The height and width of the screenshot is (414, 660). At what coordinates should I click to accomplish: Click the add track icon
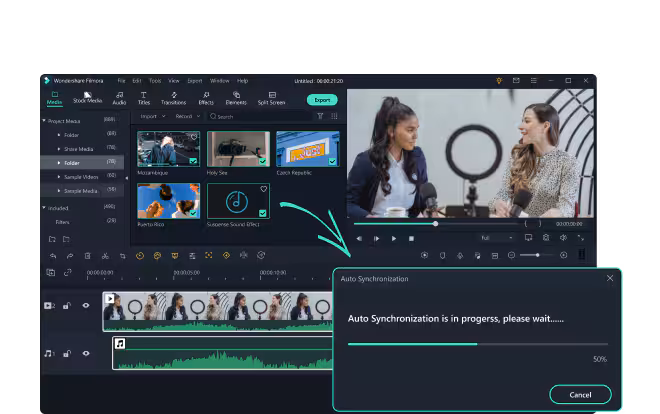(x=51, y=273)
